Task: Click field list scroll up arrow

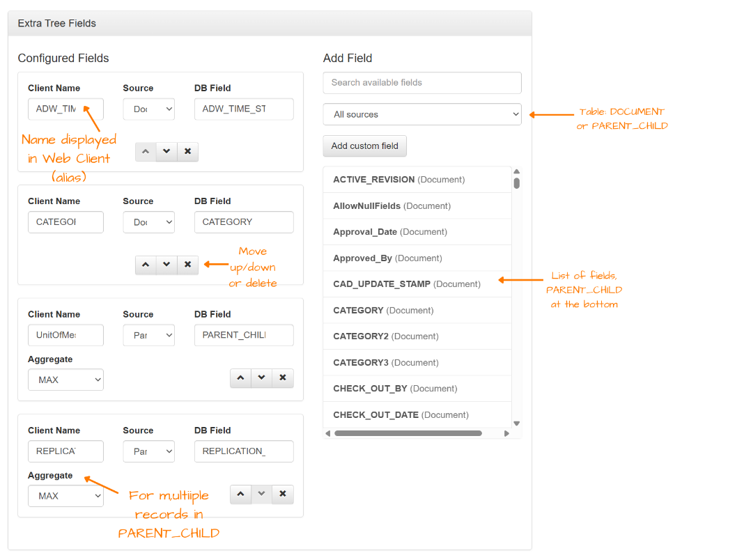Action: [x=517, y=171]
